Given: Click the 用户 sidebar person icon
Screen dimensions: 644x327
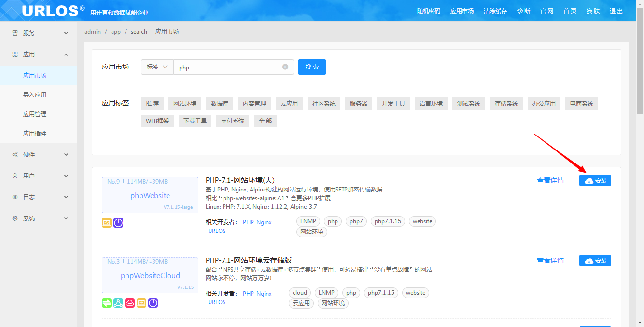Looking at the screenshot, I should (15, 176).
